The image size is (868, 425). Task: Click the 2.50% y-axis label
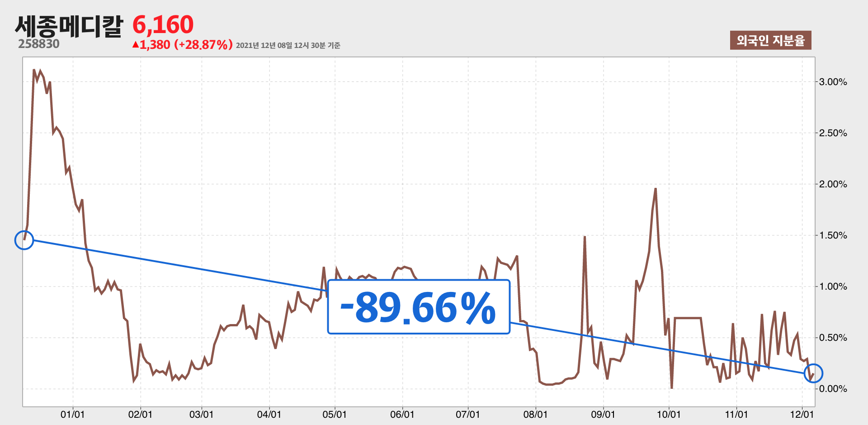833,133
